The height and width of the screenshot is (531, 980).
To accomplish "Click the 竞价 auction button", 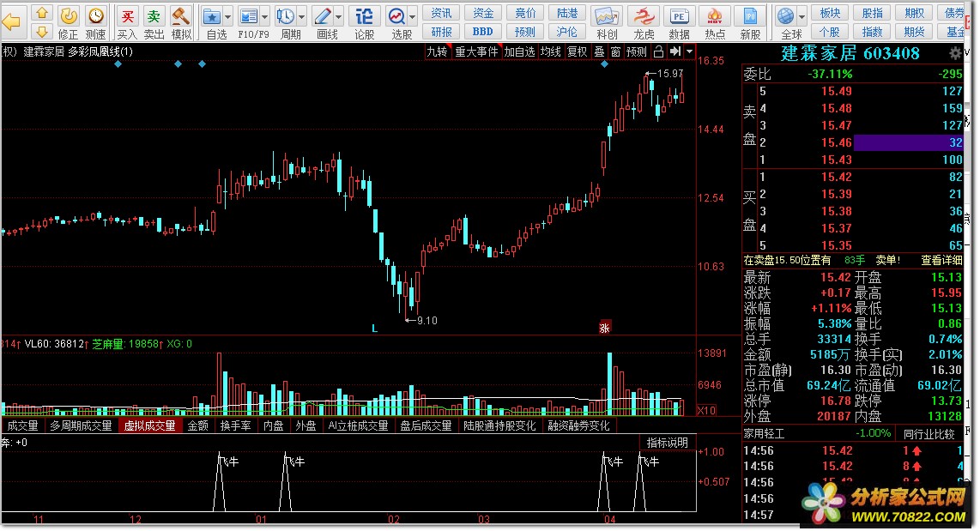I will 525,13.
